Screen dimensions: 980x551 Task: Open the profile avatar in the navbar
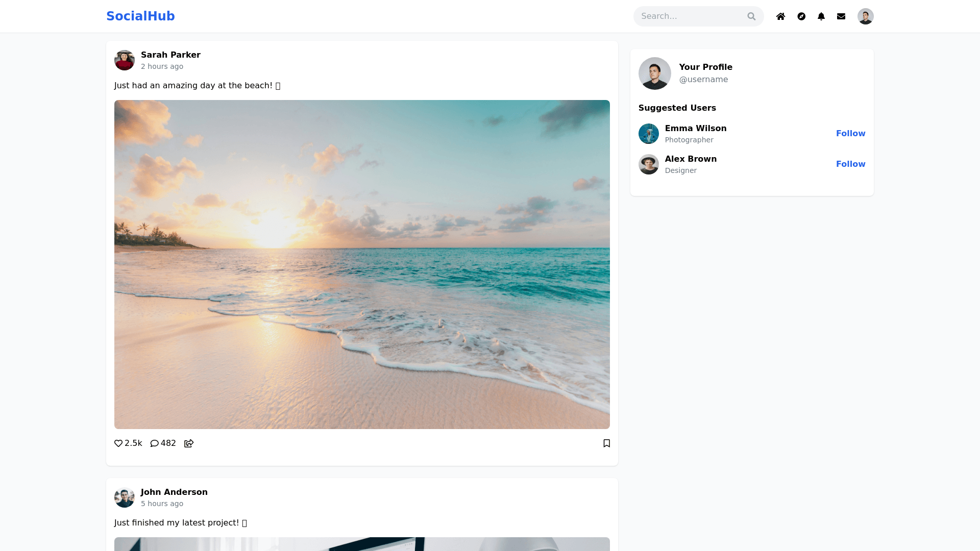(x=865, y=16)
